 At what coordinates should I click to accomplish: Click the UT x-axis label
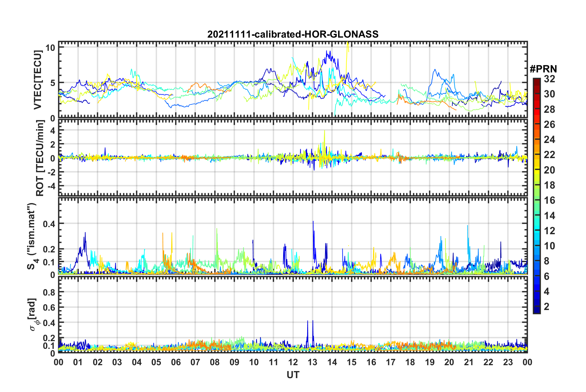pyautogui.click(x=293, y=375)
